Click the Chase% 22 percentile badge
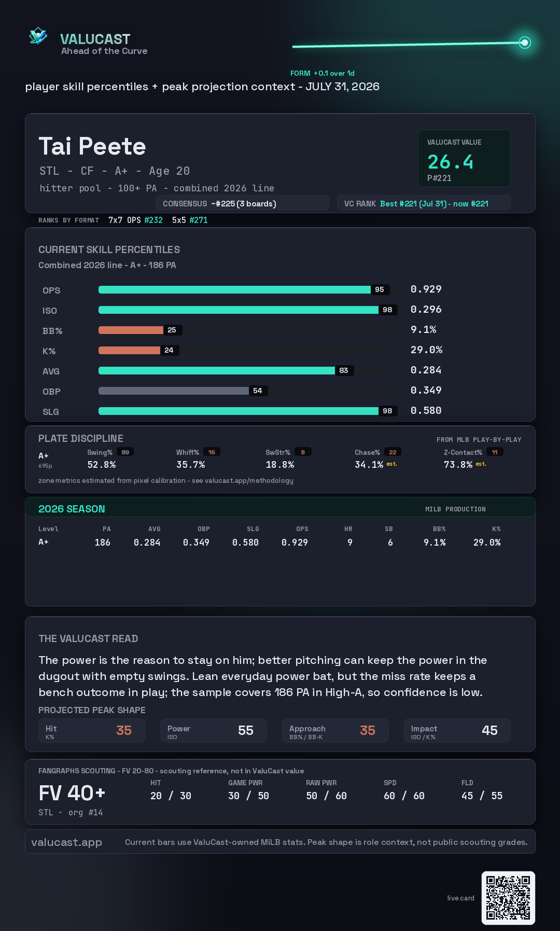Screen dimensions: 560x931 click(393, 452)
